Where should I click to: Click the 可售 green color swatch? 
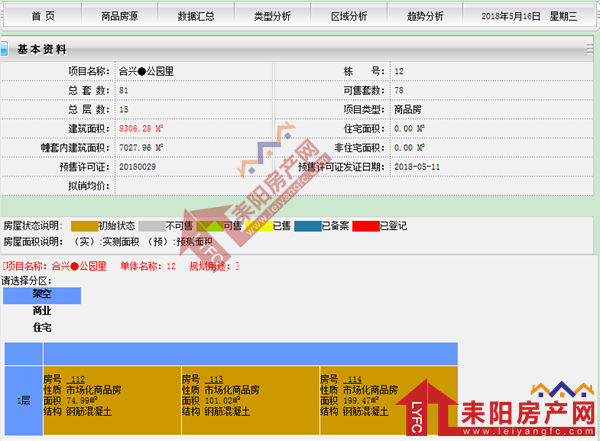coord(210,226)
